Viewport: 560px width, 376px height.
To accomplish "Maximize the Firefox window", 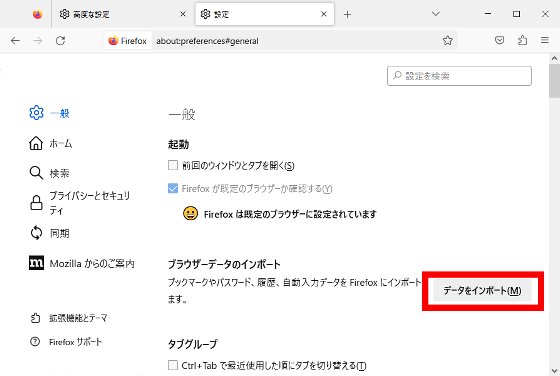I will click(516, 14).
